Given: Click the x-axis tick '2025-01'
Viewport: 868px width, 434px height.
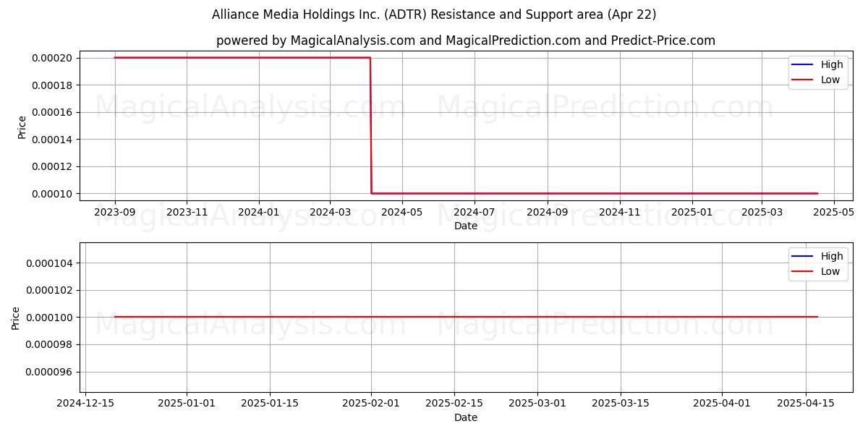Looking at the screenshot, I should coord(692,212).
